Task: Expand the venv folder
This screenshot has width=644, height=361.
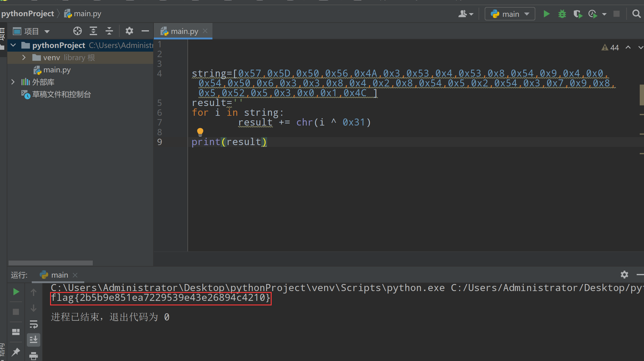Action: click(24, 58)
